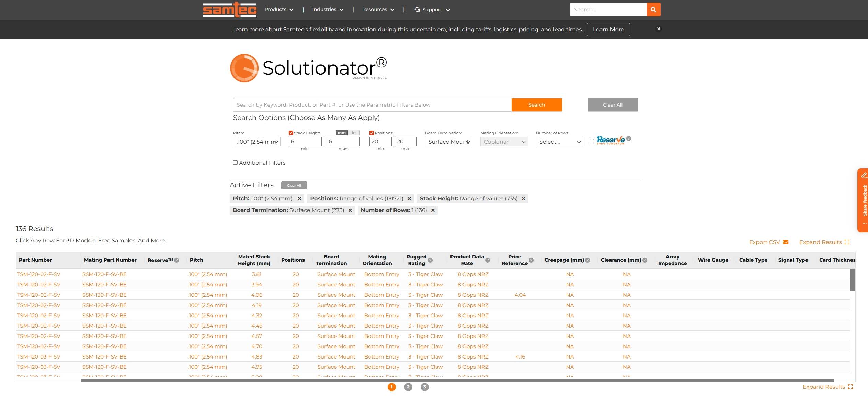Expand the Support menu
The width and height of the screenshot is (868, 397).
coord(432,10)
